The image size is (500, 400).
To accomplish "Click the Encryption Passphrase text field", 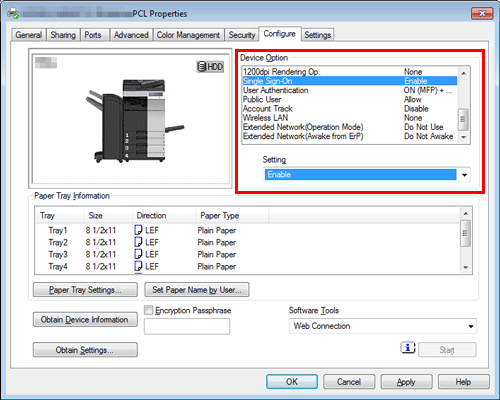I will coord(187,326).
